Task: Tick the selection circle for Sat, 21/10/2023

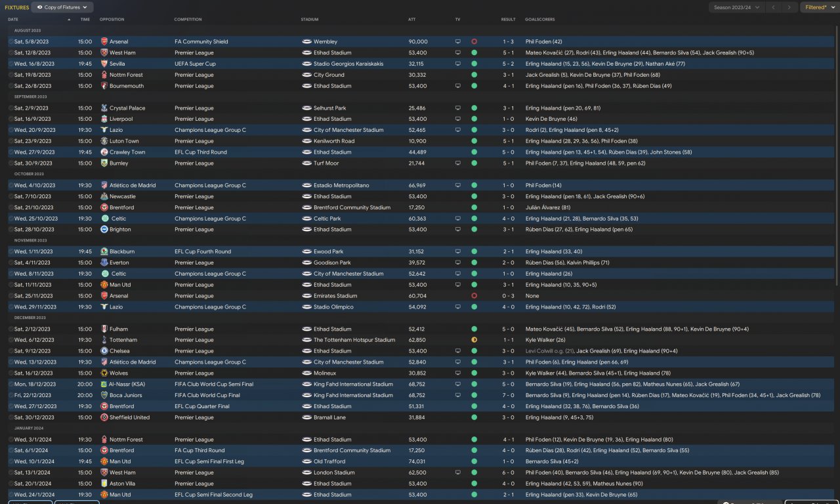Action: (10, 207)
